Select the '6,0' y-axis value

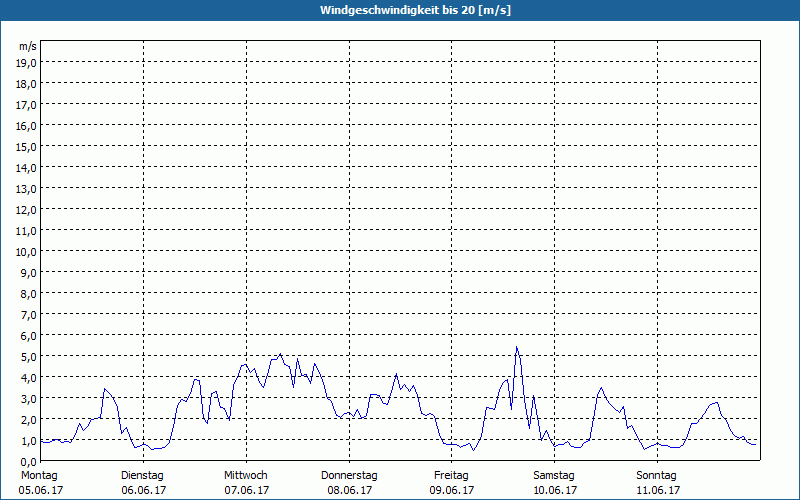point(29,336)
